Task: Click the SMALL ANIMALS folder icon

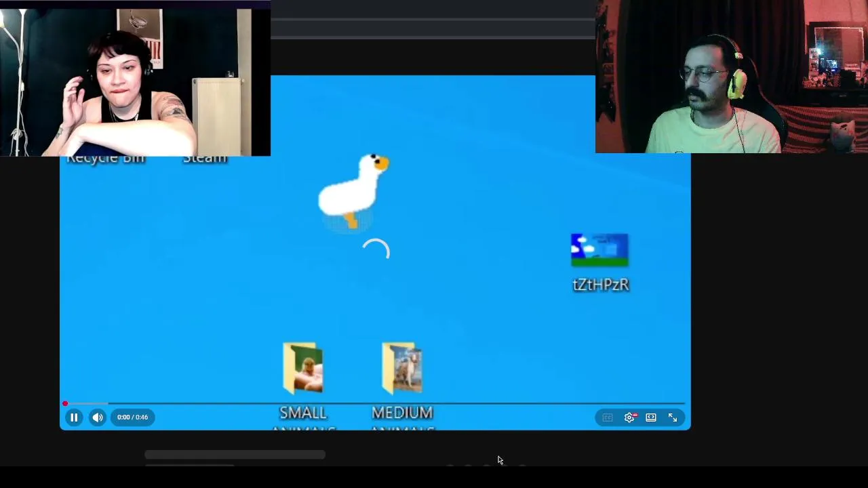Action: pos(303,368)
